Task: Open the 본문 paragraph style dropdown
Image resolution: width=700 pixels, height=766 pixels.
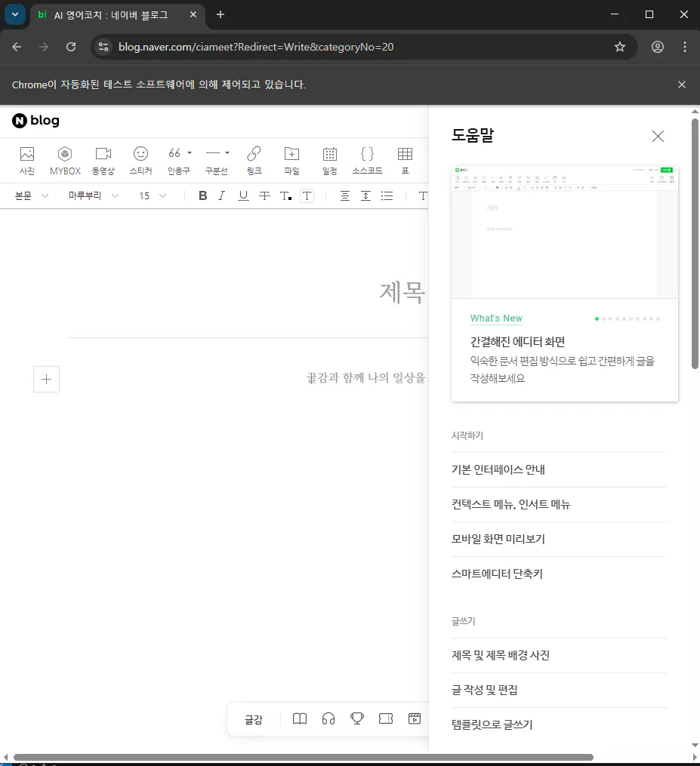Action: click(31, 196)
